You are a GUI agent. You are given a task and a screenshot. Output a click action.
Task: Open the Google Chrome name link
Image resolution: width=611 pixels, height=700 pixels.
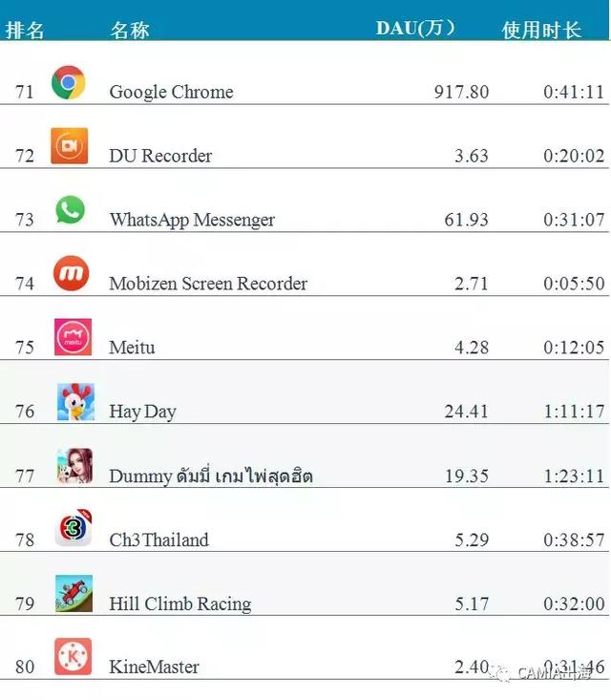click(171, 93)
